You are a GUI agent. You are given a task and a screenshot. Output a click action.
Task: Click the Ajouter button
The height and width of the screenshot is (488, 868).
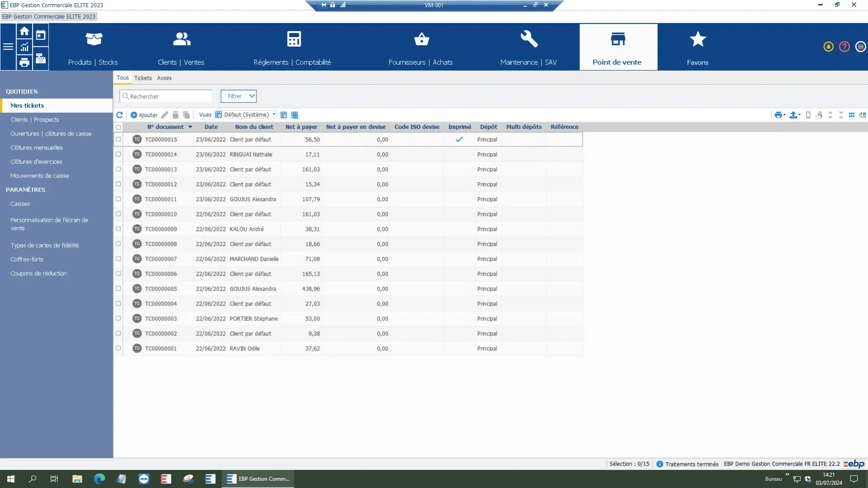[144, 115]
